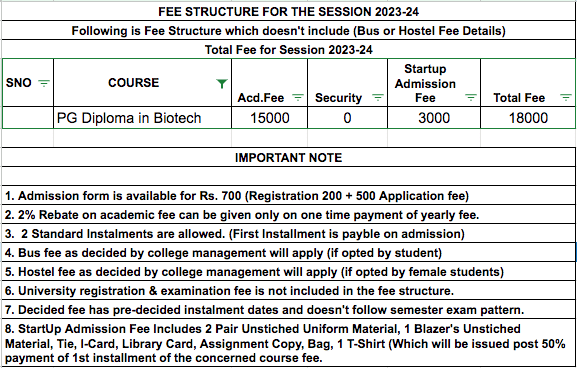Select the 2% Rebate note row

tap(288, 215)
